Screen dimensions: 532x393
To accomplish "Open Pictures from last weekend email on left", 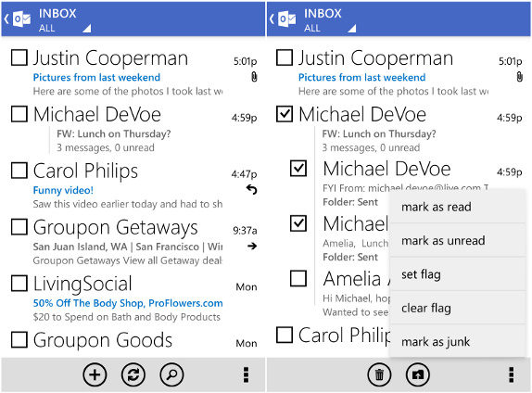I will [x=96, y=77].
